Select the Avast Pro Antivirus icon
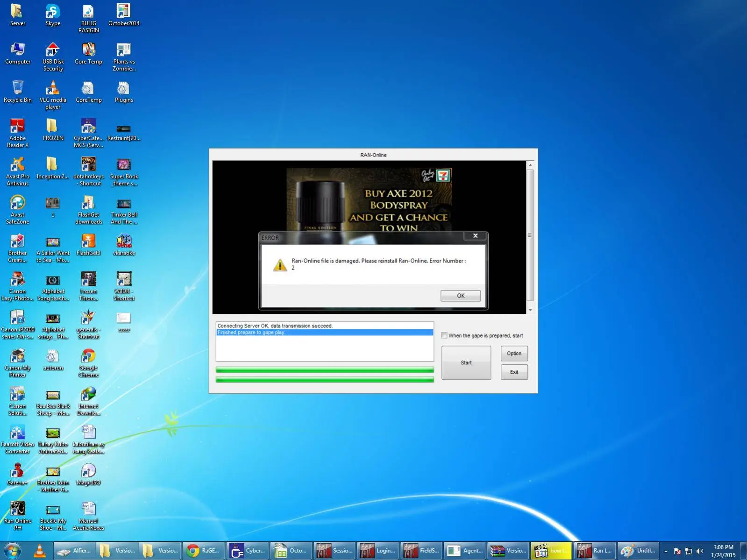 (x=18, y=171)
